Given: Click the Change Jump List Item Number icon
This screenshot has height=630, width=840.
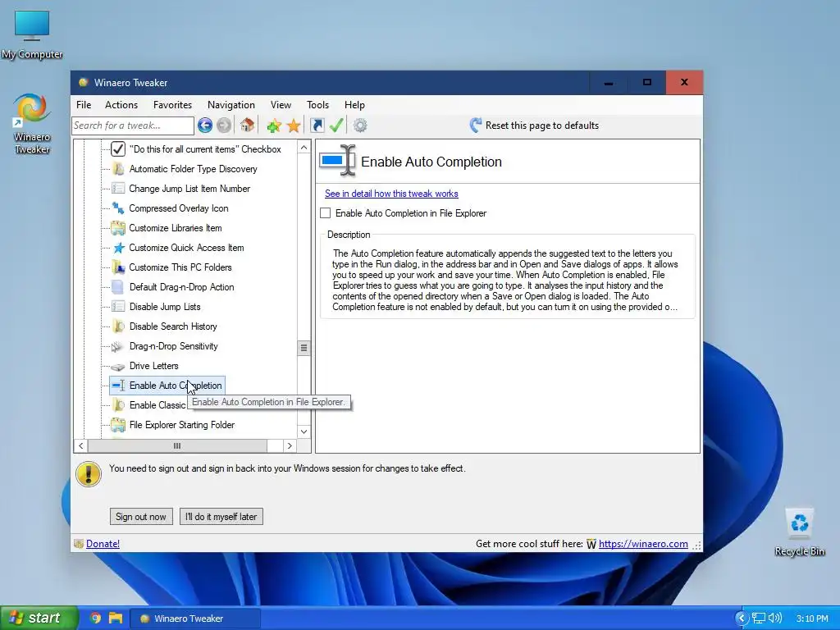Looking at the screenshot, I should pos(118,189).
